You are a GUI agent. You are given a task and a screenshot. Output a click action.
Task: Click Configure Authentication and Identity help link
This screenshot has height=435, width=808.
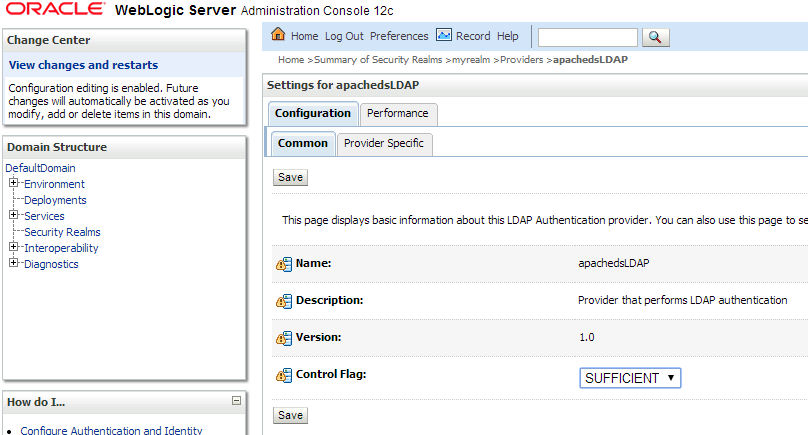(111, 430)
